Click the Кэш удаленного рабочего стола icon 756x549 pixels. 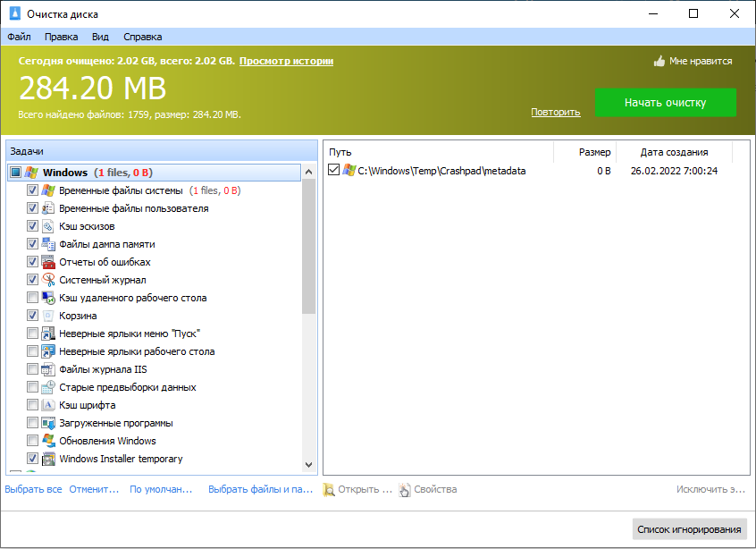click(x=47, y=297)
